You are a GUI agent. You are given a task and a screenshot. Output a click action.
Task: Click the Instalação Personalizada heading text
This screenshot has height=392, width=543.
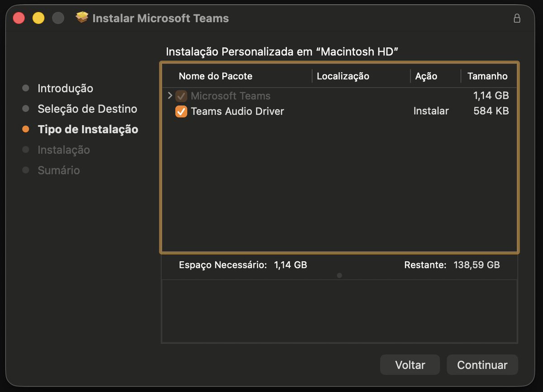(282, 52)
